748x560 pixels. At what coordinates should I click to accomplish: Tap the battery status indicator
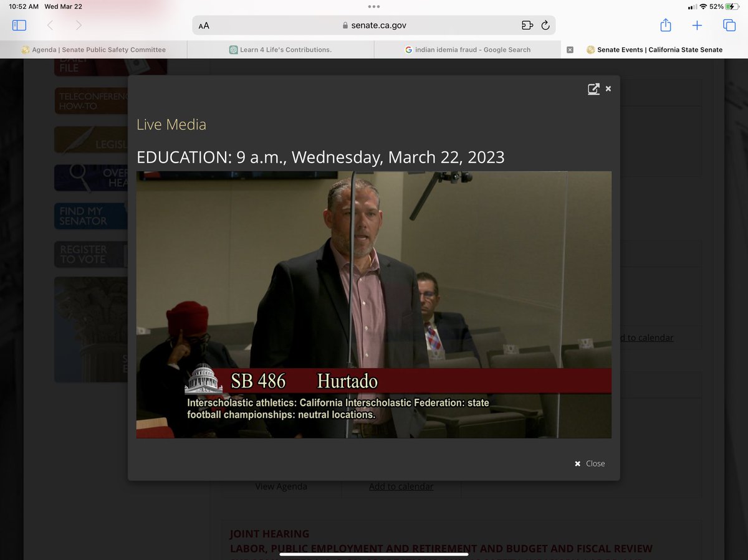pyautogui.click(x=732, y=6)
